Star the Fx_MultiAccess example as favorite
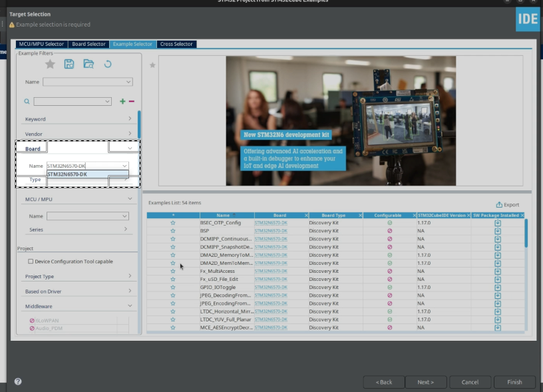 (172, 271)
